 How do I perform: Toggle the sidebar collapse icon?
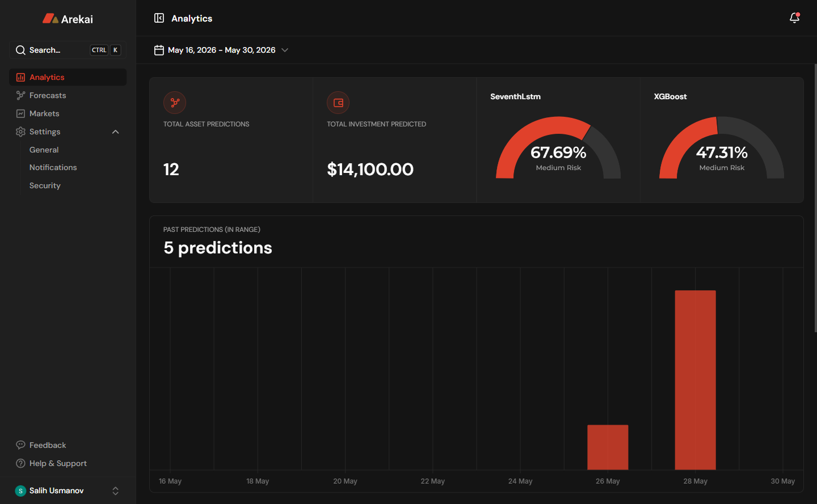click(159, 18)
